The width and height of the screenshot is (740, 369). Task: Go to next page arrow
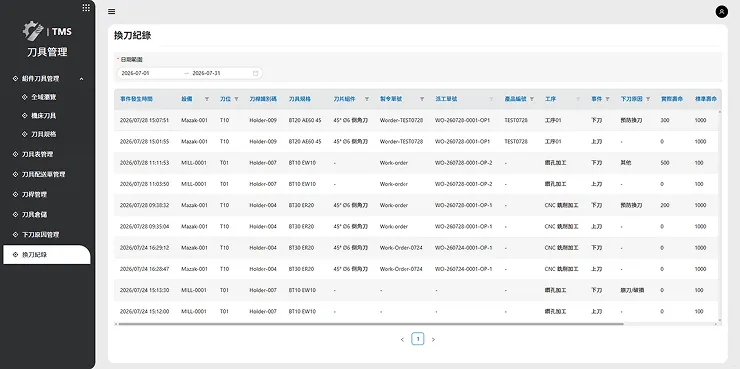pos(433,339)
